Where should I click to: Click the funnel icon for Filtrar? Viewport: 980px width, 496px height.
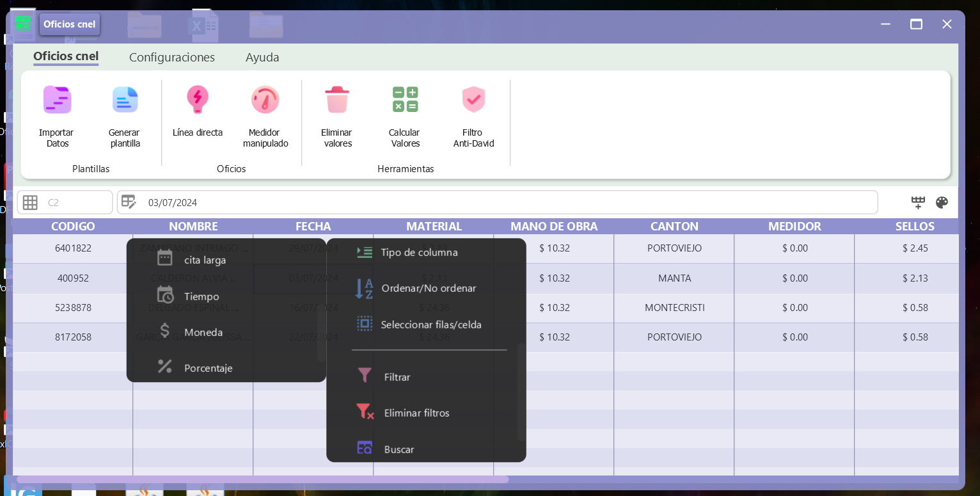(365, 375)
